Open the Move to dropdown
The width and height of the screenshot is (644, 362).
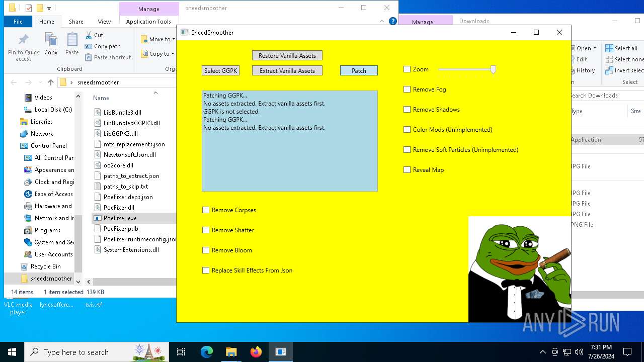tap(157, 39)
